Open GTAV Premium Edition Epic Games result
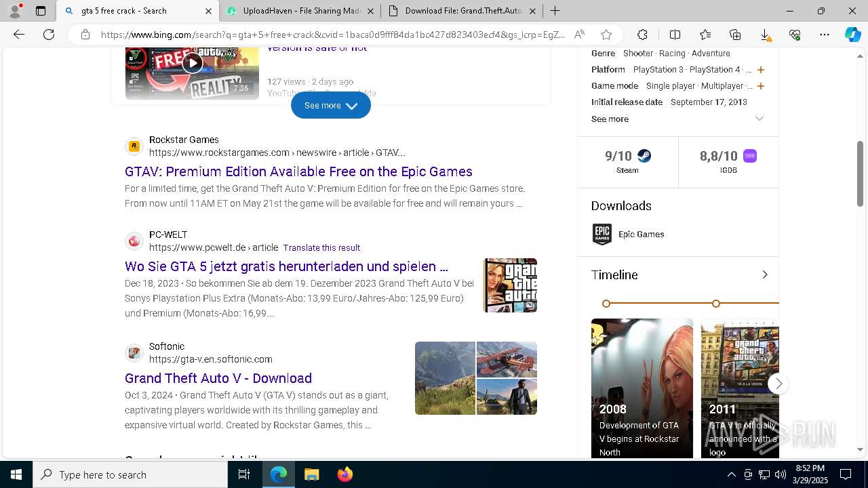This screenshot has height=488, width=868. [298, 171]
